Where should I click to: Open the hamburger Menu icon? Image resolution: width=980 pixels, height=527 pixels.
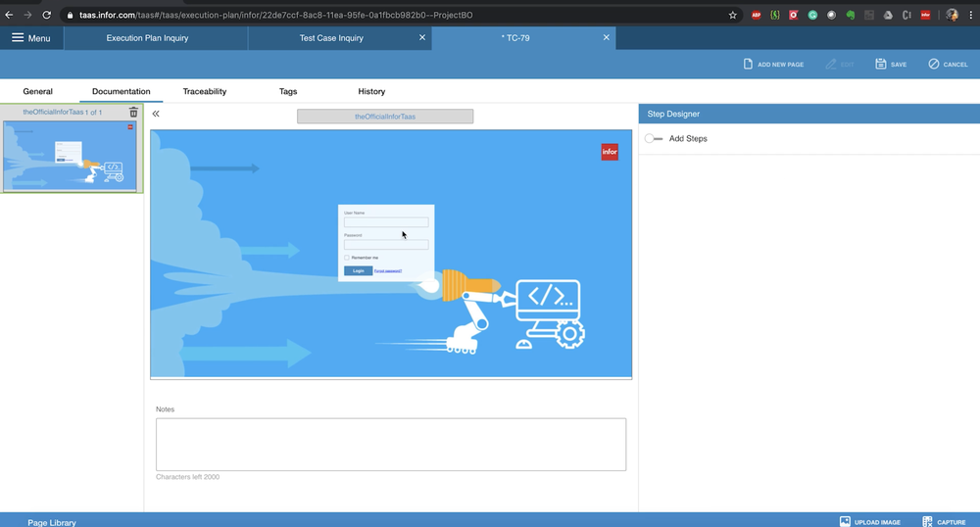pos(18,38)
